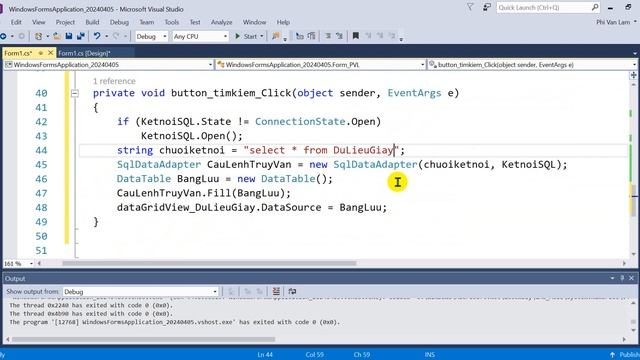640x360 pixels.
Task: Click the Comment Selection toolbar icon
Action: click(300, 36)
